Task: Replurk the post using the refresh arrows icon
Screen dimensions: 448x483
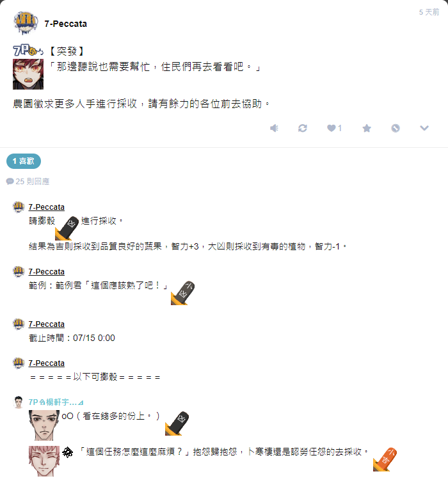Action: 303,128
